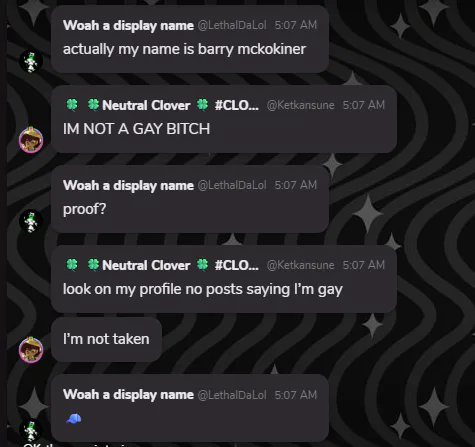Click the I'm not taken message bubble

click(106, 339)
